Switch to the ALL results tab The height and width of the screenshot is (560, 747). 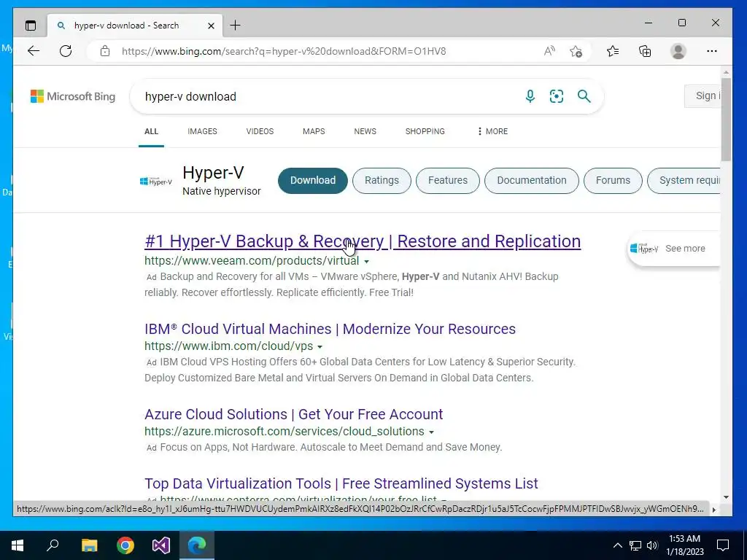152,131
